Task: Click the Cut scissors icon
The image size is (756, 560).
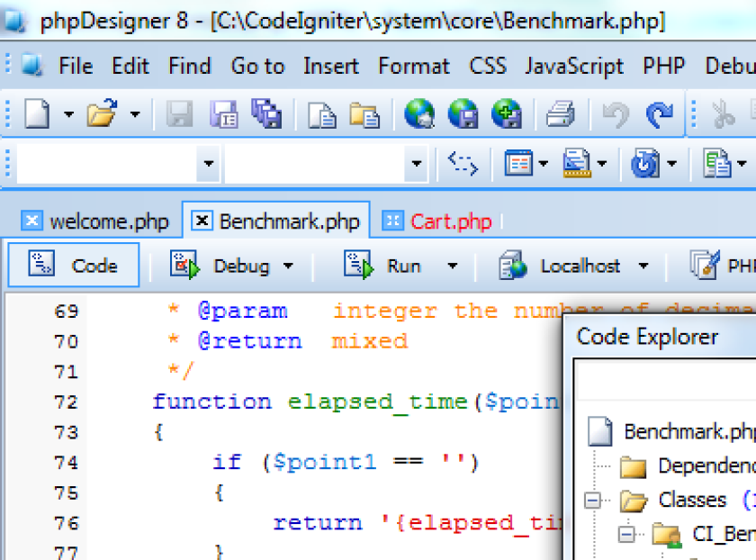Action: [x=724, y=115]
